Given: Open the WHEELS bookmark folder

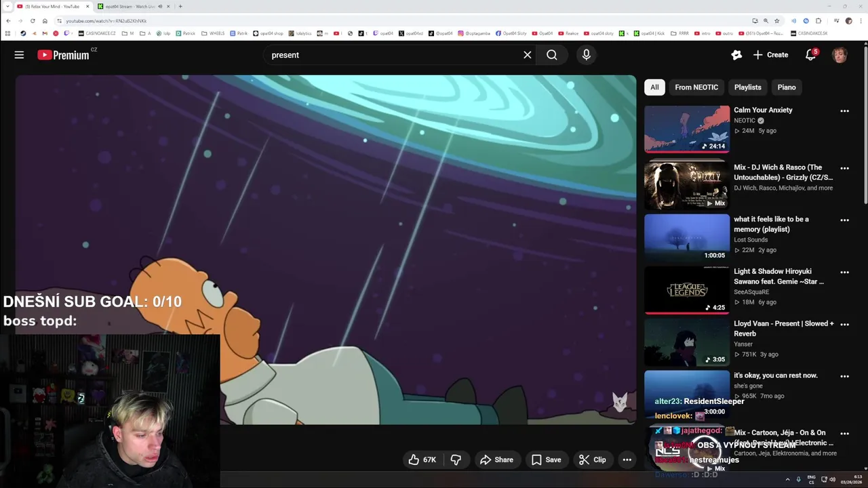Looking at the screenshot, I should 213,33.
